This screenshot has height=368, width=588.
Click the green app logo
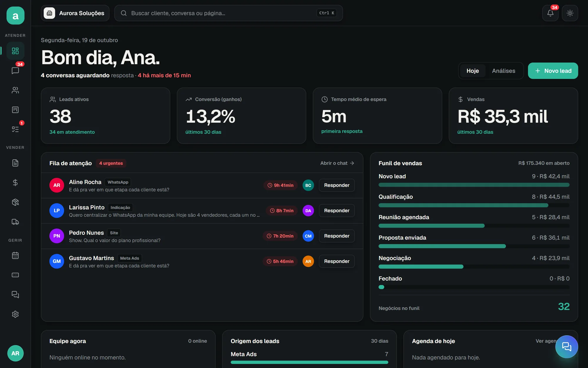coord(15,16)
